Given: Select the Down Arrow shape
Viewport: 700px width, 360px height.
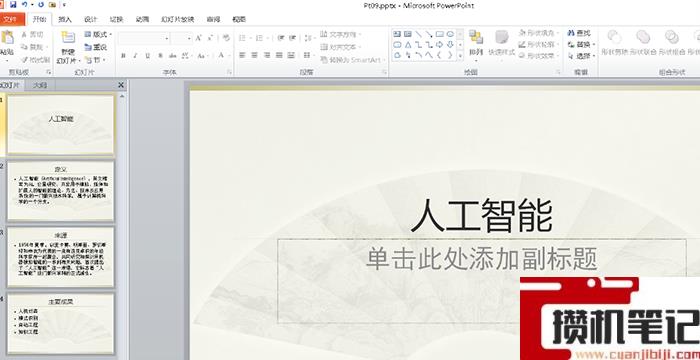Looking at the screenshot, I should click(450, 45).
